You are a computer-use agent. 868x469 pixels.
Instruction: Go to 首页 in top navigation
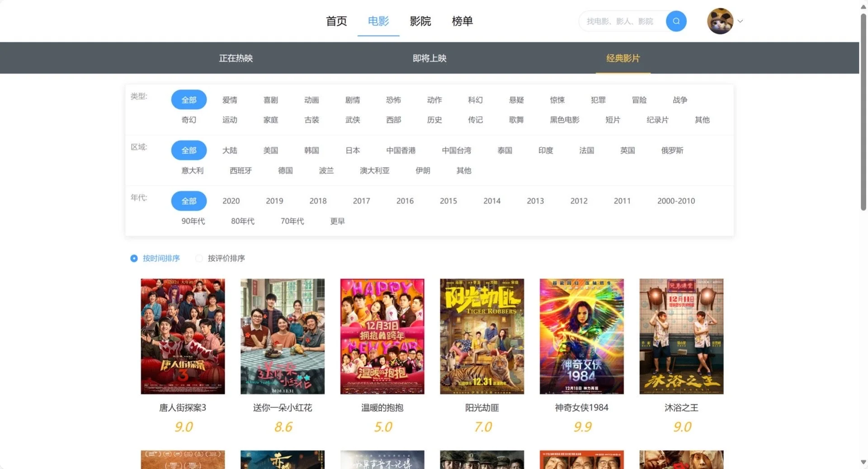pyautogui.click(x=336, y=21)
